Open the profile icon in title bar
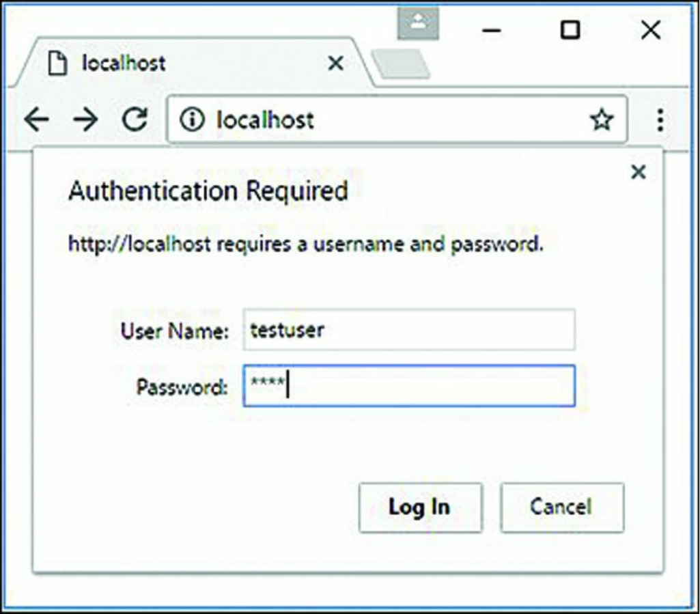700x614 pixels. [x=418, y=23]
